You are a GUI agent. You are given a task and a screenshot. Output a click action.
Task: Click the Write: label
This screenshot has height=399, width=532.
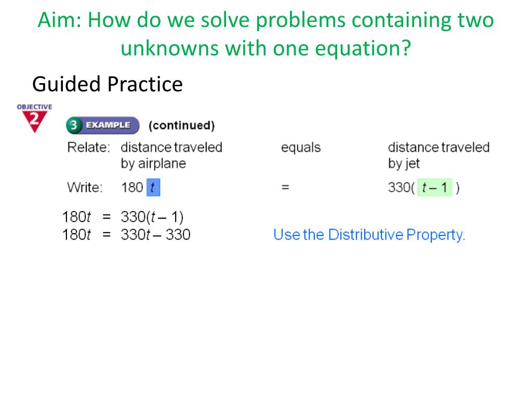pos(85,187)
